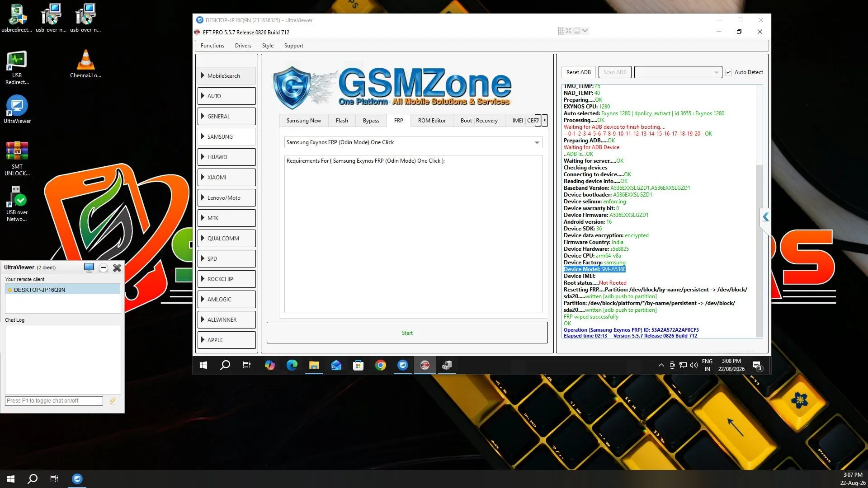This screenshot has height=488, width=868.
Task: Expand the UltraViewer session toolbar chevron
Action: (585, 31)
